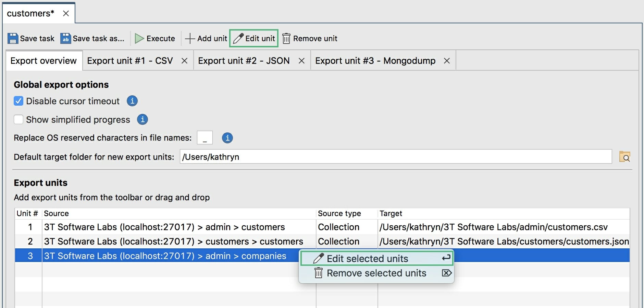This screenshot has width=644, height=308.
Task: Click the Save task floppy disk icon
Action: pyautogui.click(x=13, y=38)
